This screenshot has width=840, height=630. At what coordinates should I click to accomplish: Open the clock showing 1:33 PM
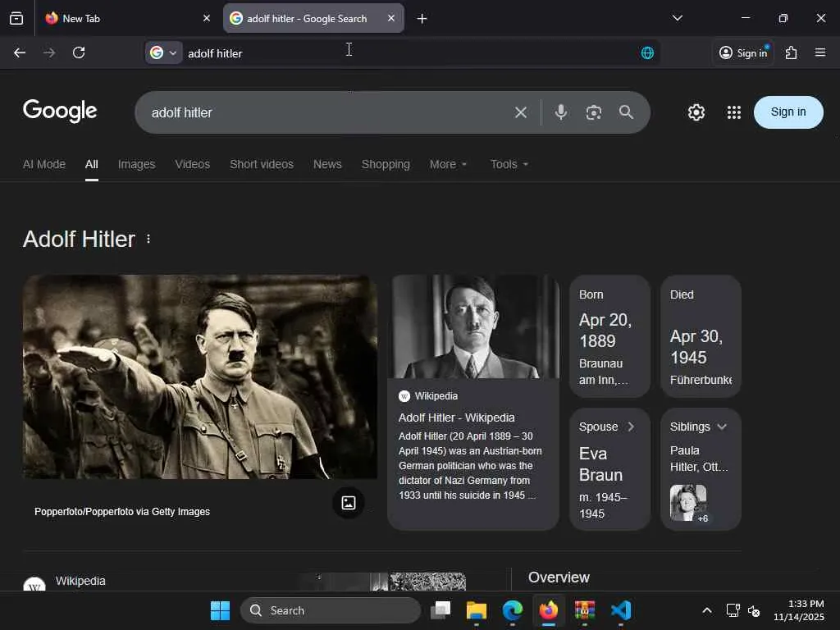pyautogui.click(x=798, y=610)
